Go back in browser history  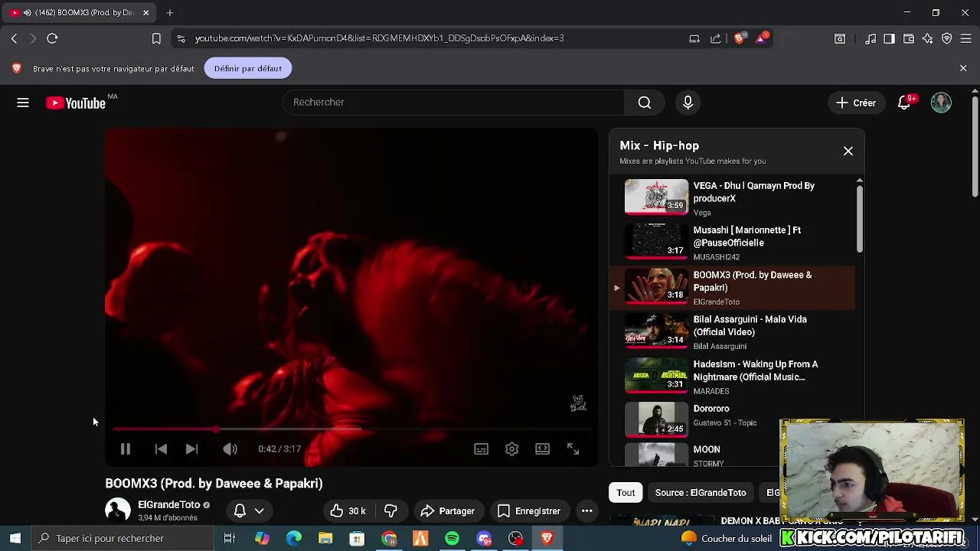14,38
